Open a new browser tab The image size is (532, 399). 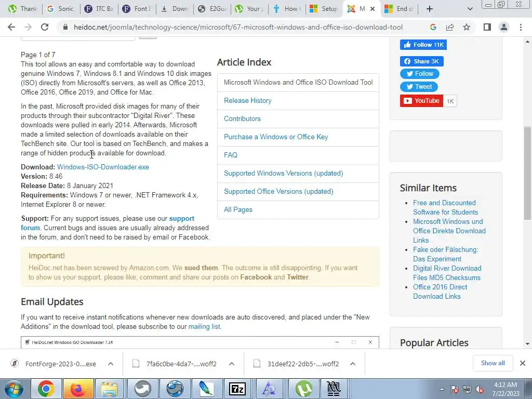click(x=429, y=9)
